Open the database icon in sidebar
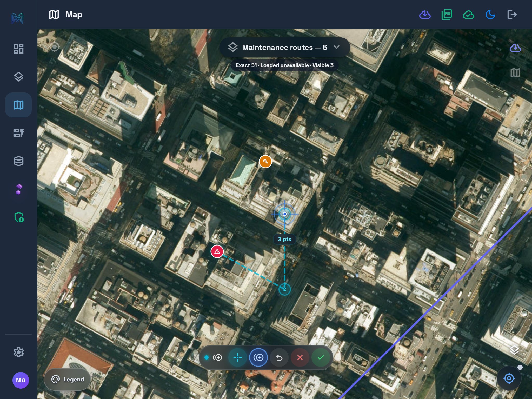Screen dimensions: 532x399 (x=18, y=161)
